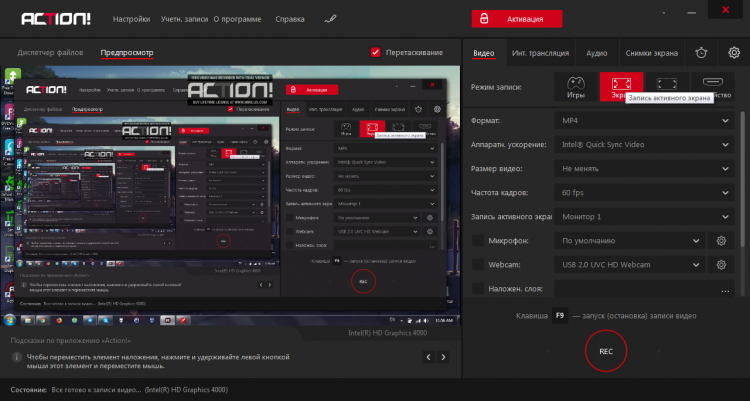Image resolution: width=750 pixels, height=401 pixels.
Task: Show the next hint with the right arrow
Action: tap(443, 357)
